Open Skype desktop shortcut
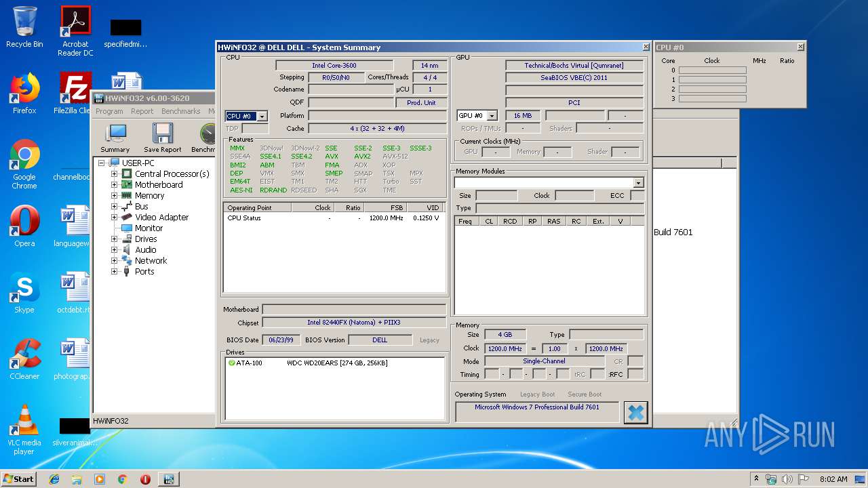This screenshot has height=488, width=868. pyautogui.click(x=24, y=293)
